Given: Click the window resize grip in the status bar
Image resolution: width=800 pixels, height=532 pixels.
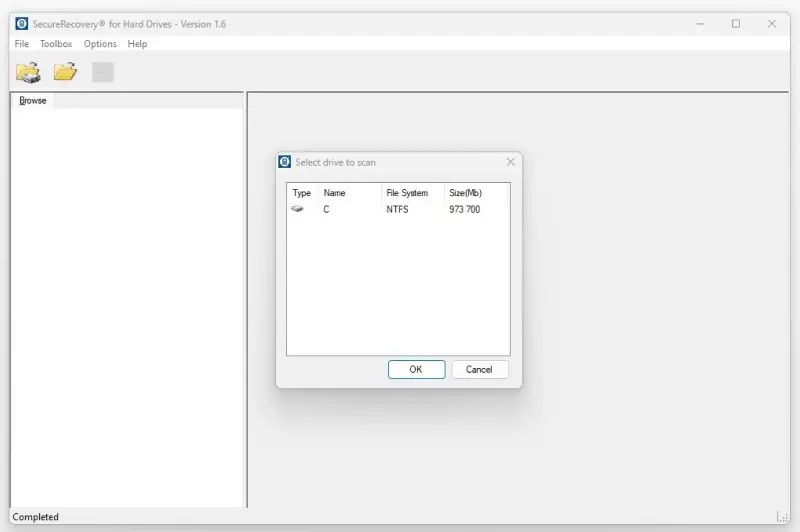Looking at the screenshot, I should click(783, 517).
